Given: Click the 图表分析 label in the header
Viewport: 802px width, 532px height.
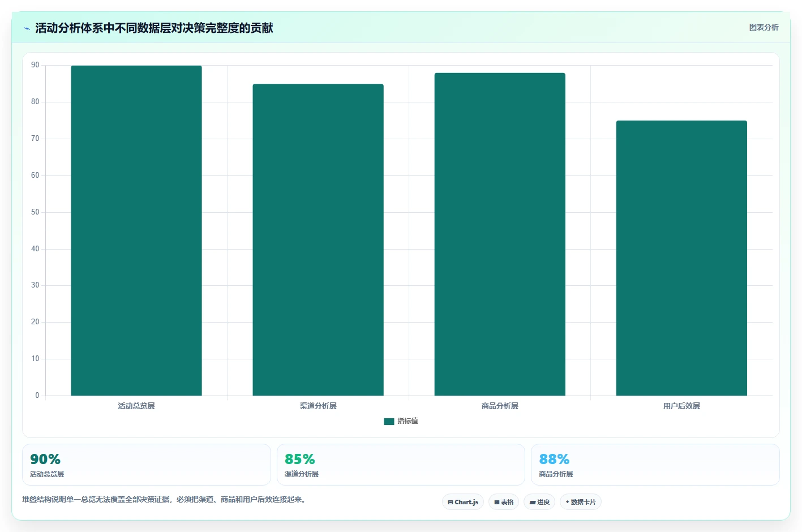Looking at the screenshot, I should pyautogui.click(x=764, y=27).
